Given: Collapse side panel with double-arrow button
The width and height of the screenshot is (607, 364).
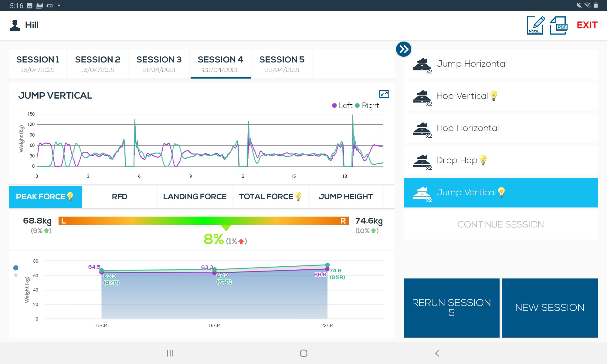Looking at the screenshot, I should (403, 49).
